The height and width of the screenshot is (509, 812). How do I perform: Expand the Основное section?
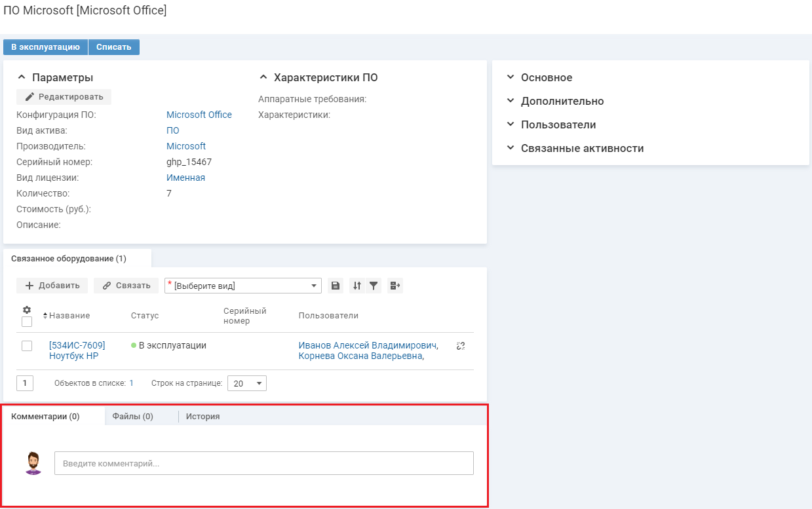[x=546, y=77]
